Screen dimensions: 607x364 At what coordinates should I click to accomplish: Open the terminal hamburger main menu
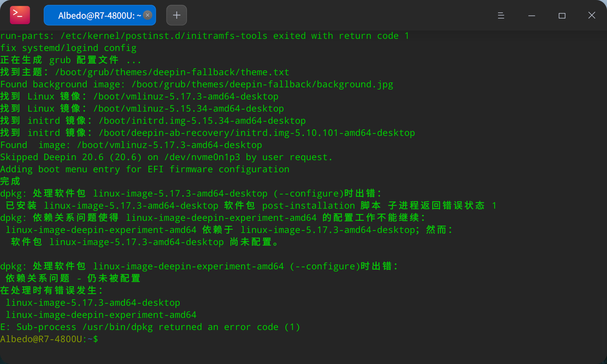501,15
